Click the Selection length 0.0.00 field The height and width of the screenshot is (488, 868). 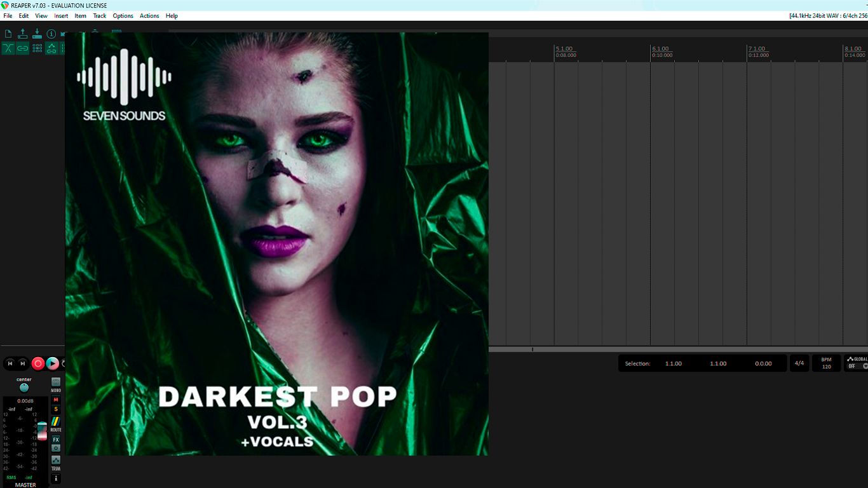point(763,363)
